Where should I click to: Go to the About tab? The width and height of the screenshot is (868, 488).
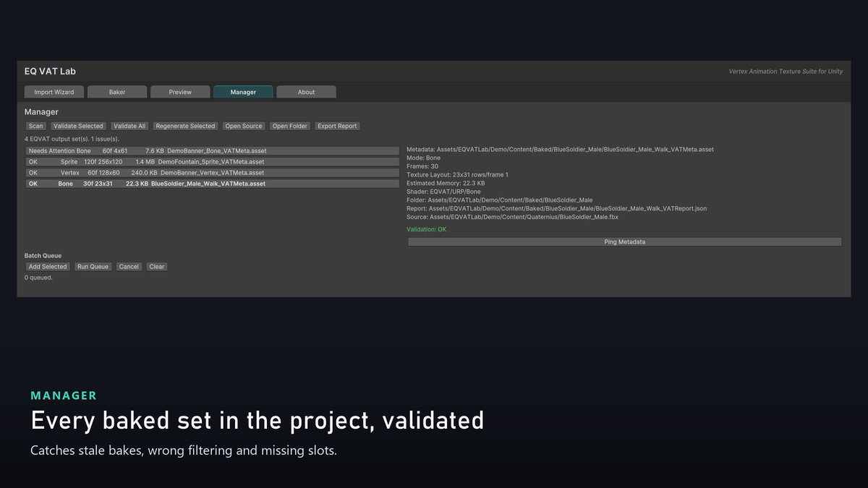pyautogui.click(x=306, y=92)
